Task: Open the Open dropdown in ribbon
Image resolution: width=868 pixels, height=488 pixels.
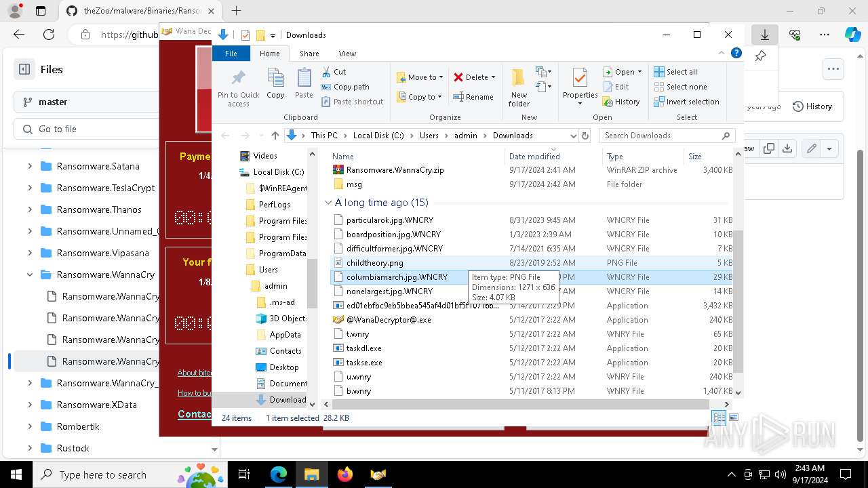Action: 623,72
